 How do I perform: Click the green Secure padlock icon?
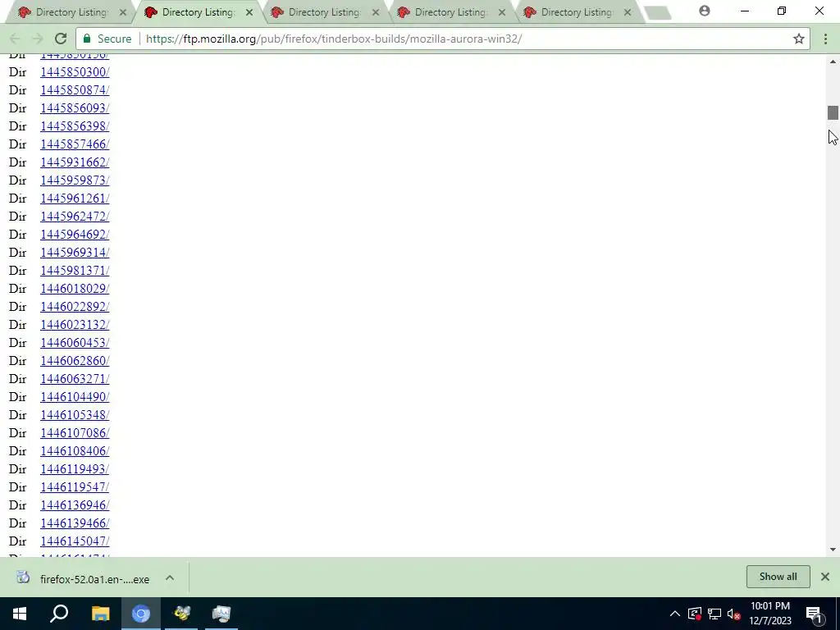pos(87,39)
